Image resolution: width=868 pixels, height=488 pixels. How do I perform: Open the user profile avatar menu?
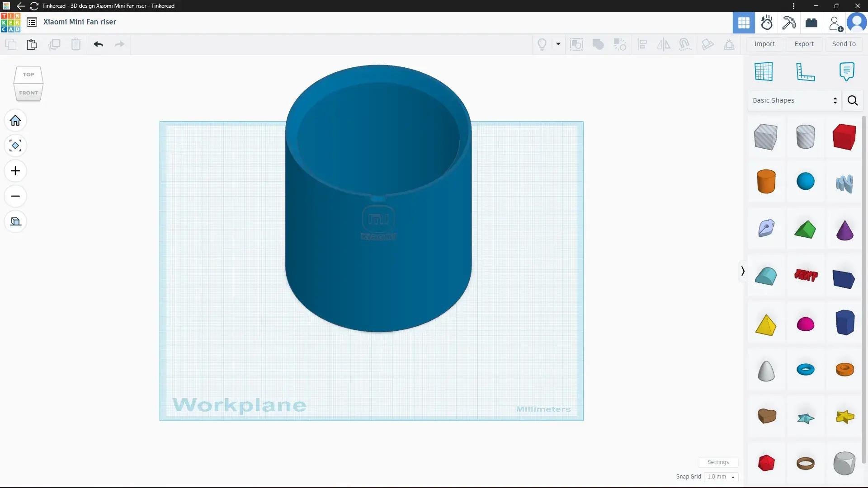tap(857, 23)
